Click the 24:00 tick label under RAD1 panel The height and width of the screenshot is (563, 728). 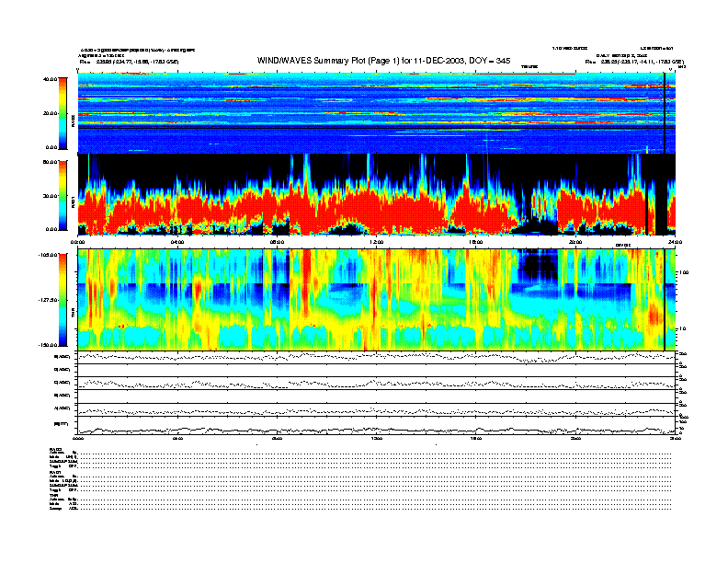tap(675, 242)
